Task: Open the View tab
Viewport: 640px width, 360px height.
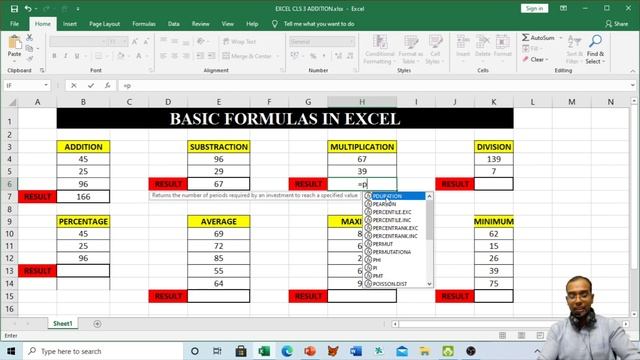Action: (228, 24)
